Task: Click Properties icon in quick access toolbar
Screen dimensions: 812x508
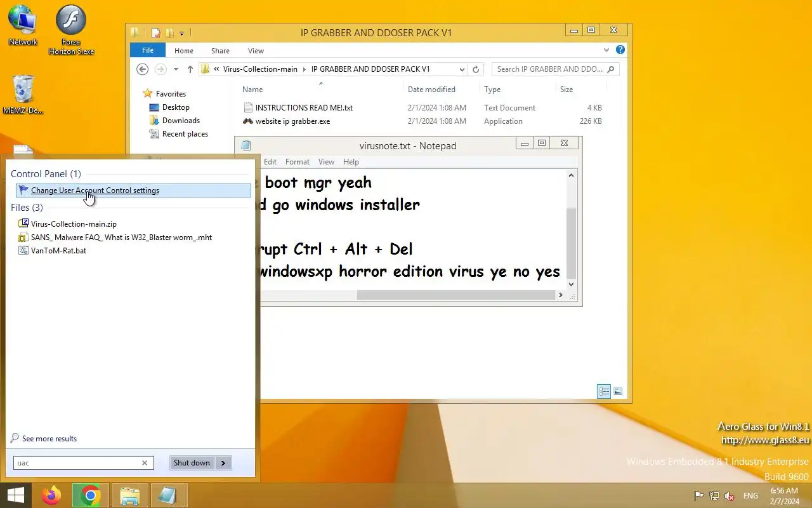Action: click(x=156, y=32)
